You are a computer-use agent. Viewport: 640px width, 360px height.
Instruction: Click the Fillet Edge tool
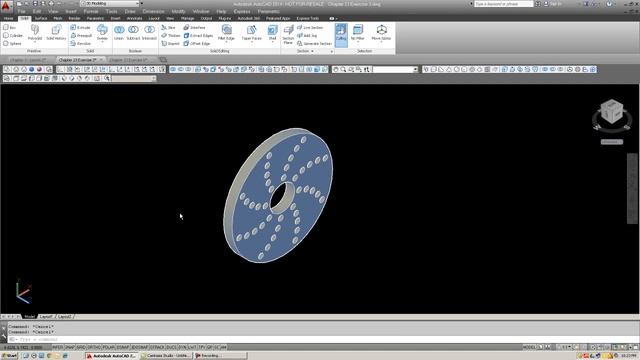(x=226, y=33)
